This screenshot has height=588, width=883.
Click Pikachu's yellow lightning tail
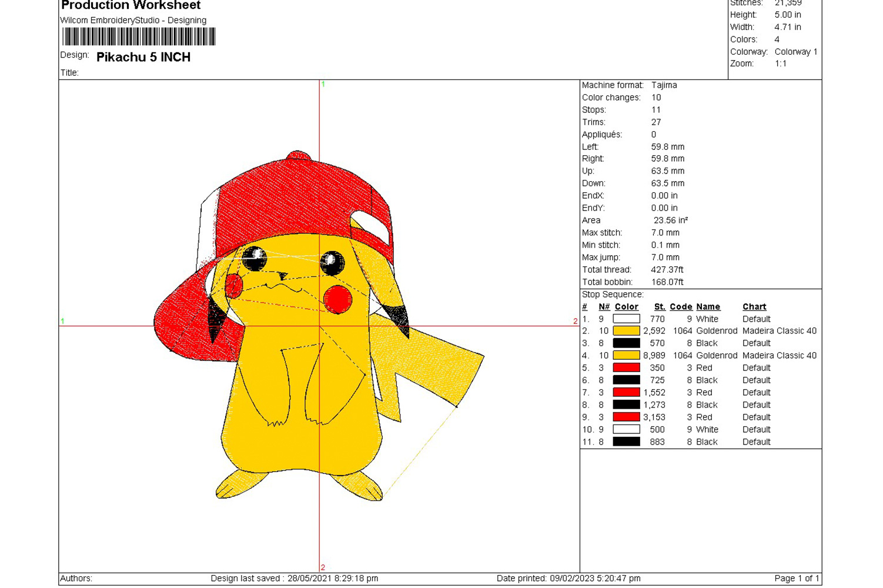click(435, 365)
